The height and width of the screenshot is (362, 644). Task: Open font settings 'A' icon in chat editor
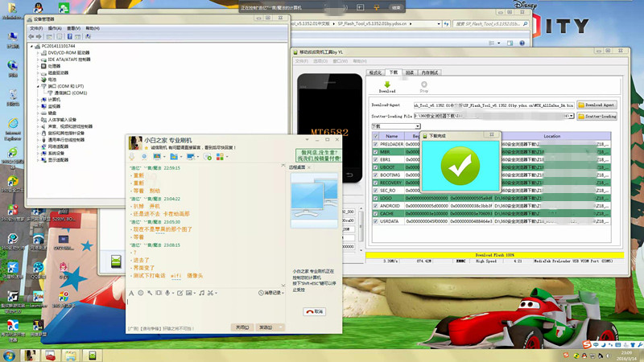point(131,293)
